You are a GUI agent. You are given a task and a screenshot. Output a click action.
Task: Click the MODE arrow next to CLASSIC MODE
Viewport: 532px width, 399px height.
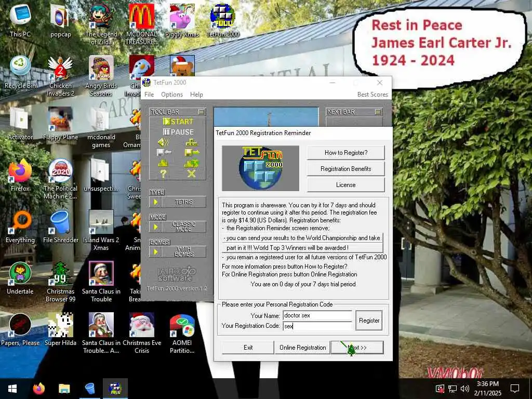click(x=155, y=227)
